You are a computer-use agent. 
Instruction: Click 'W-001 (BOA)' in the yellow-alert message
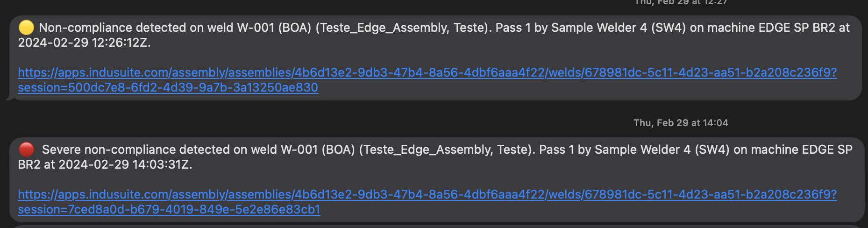click(274, 28)
